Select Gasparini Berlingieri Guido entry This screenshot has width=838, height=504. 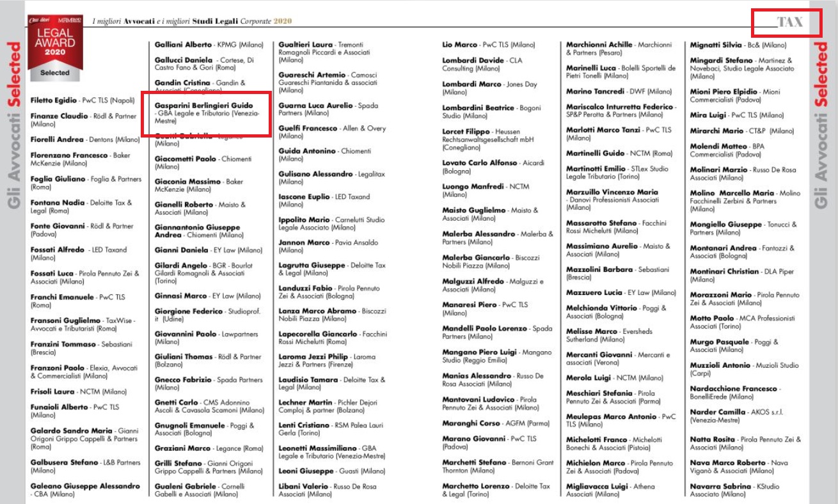[x=207, y=113]
